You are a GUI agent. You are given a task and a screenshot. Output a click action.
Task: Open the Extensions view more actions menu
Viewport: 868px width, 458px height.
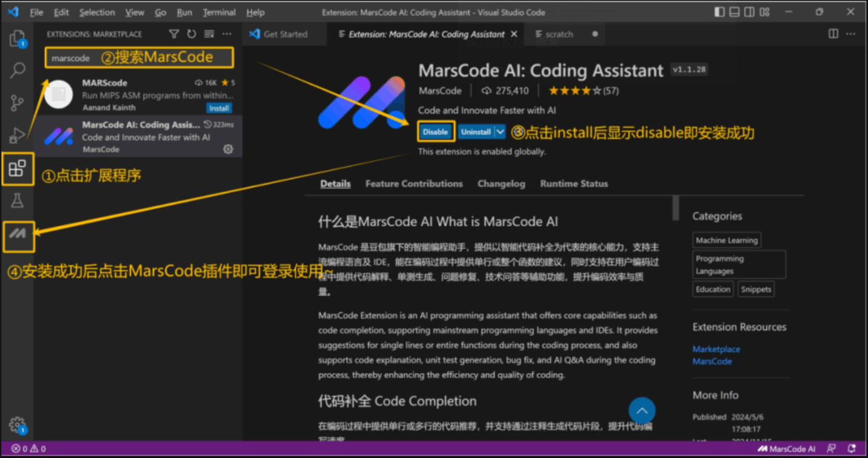coord(227,34)
